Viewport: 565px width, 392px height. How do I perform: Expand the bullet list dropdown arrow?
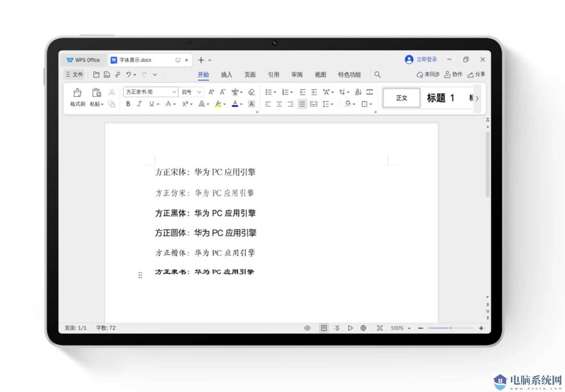tap(275, 92)
